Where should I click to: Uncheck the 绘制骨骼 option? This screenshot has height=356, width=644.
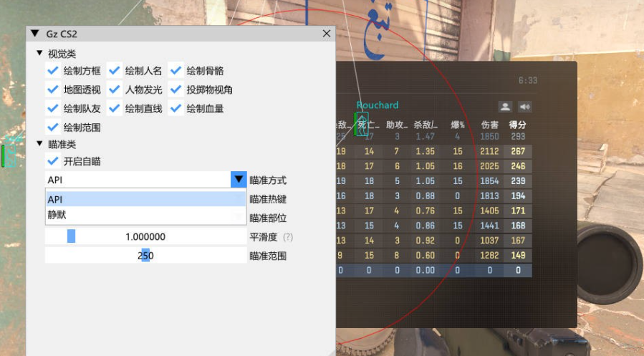click(x=176, y=71)
